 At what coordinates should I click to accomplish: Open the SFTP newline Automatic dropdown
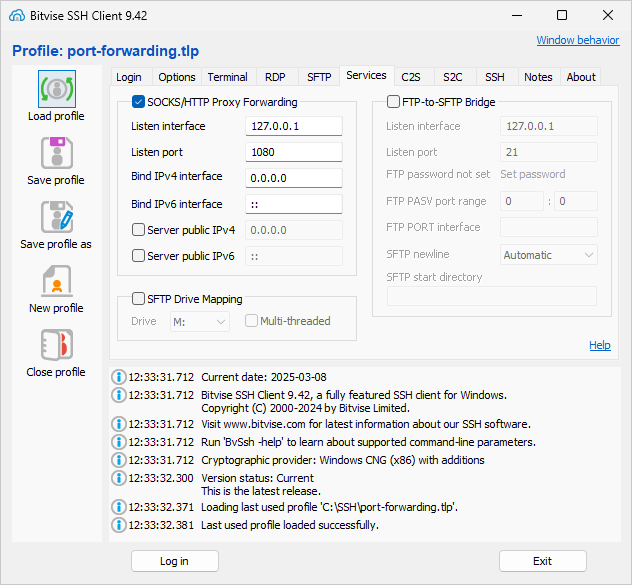(549, 255)
